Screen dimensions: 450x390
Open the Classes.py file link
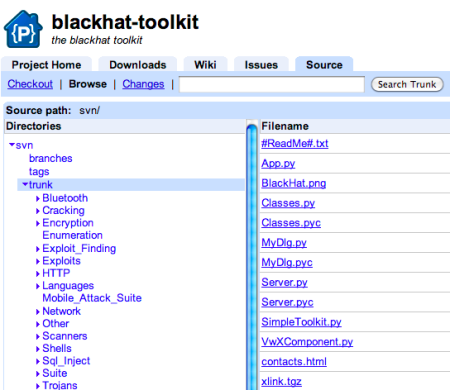click(288, 203)
